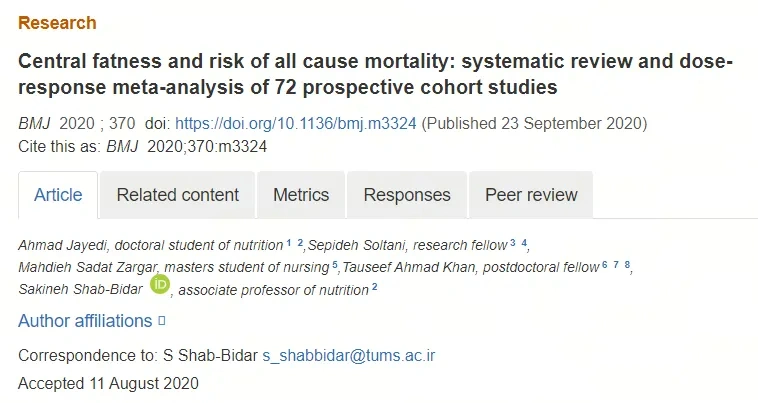This screenshot has height=403, width=758.
Task: Click affiliation 2 after associate professor of nutrition
Action: pyautogui.click(x=374, y=288)
